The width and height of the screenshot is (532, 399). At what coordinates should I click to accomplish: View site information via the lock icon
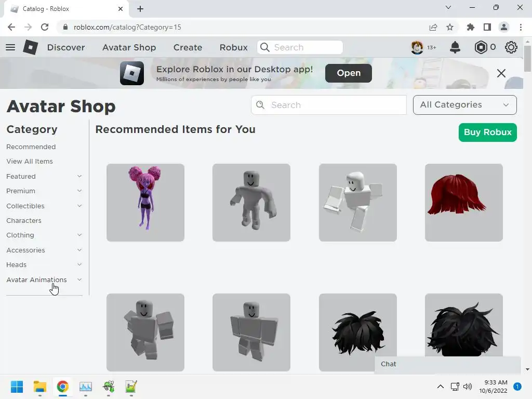65,27
